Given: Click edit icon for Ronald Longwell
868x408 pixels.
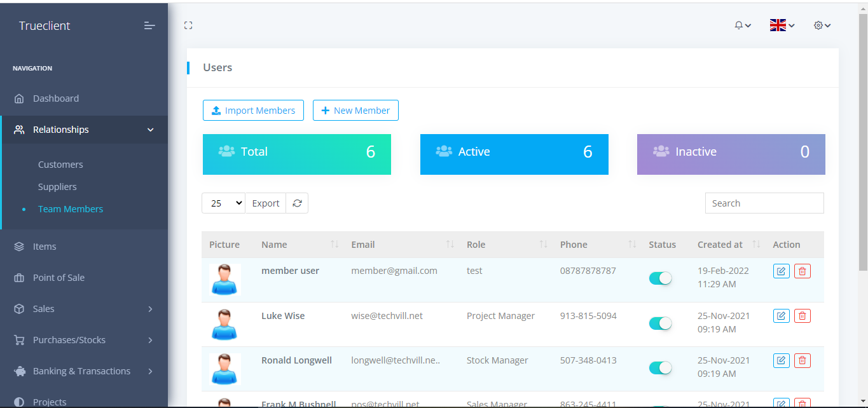Looking at the screenshot, I should (781, 360).
